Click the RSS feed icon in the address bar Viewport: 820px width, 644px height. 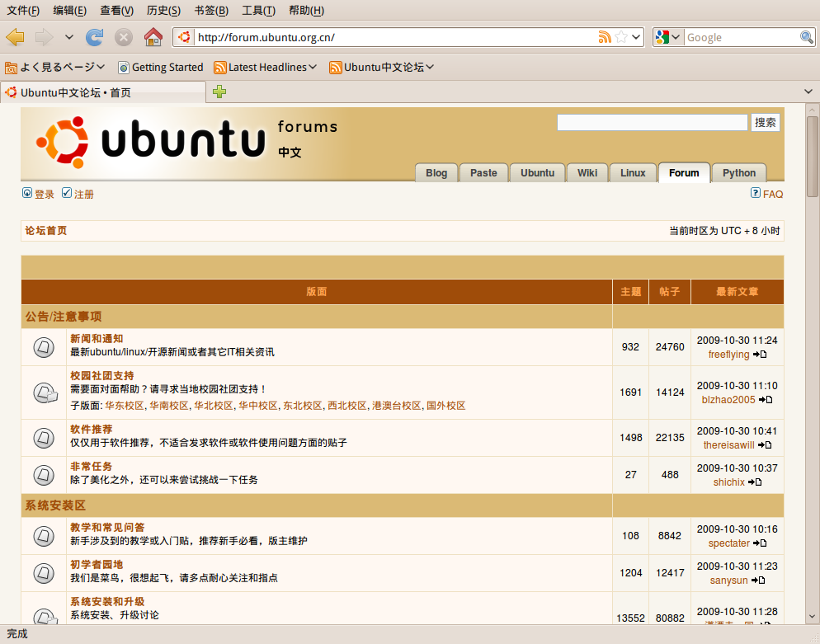point(605,37)
